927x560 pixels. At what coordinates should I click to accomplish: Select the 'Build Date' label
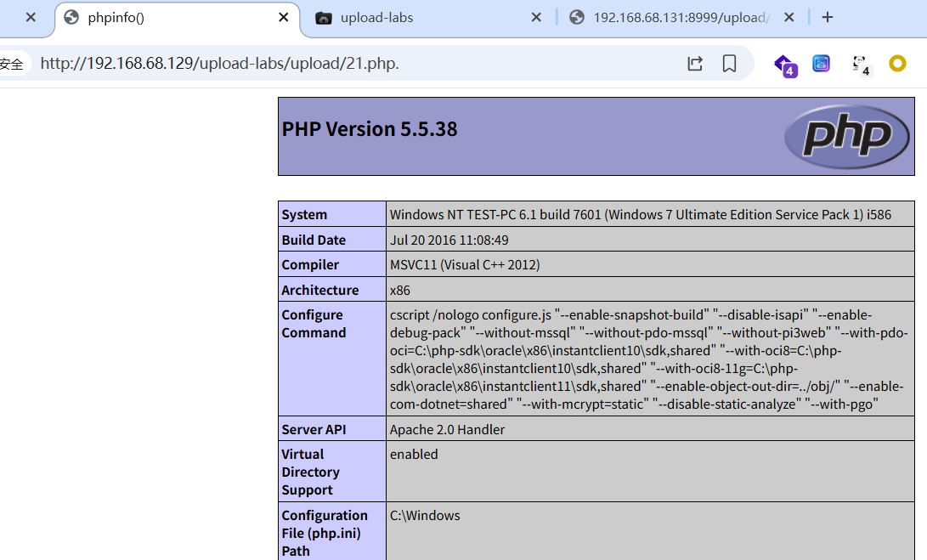tap(314, 240)
